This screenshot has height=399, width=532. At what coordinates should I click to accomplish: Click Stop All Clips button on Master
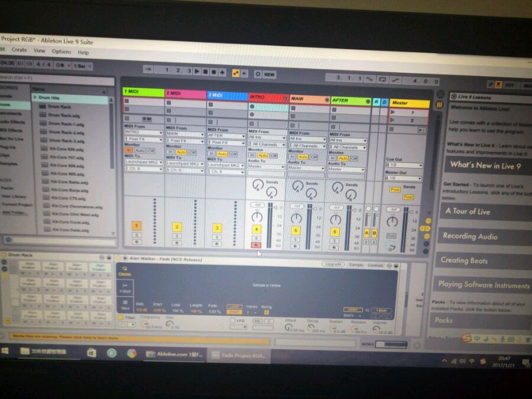coord(391,129)
